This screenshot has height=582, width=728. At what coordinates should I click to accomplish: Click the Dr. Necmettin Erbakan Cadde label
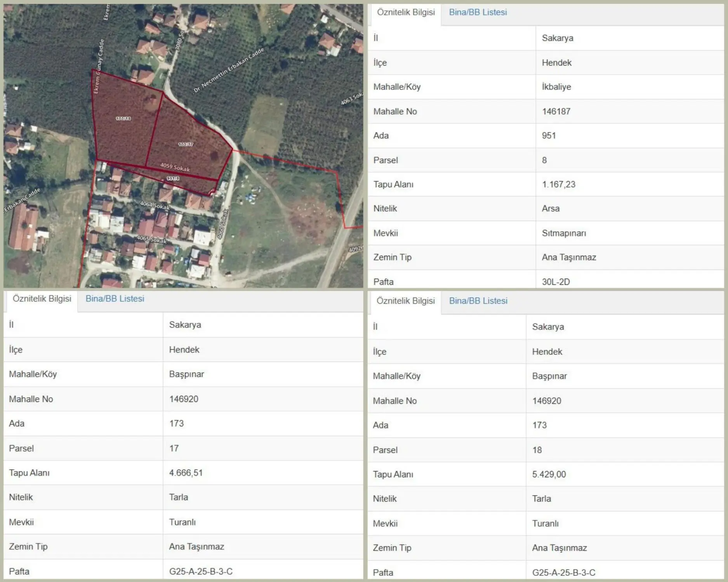228,70
